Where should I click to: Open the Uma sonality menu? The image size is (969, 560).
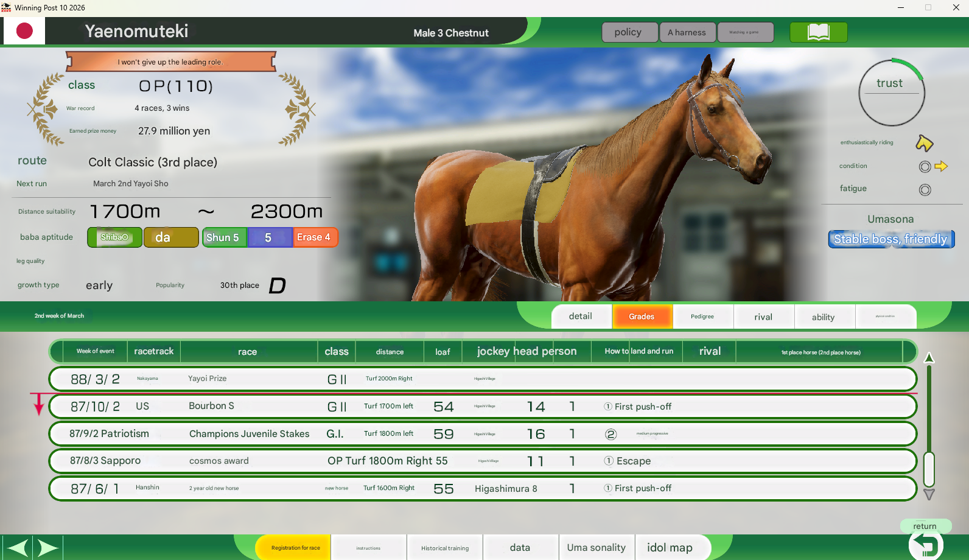[x=596, y=548]
